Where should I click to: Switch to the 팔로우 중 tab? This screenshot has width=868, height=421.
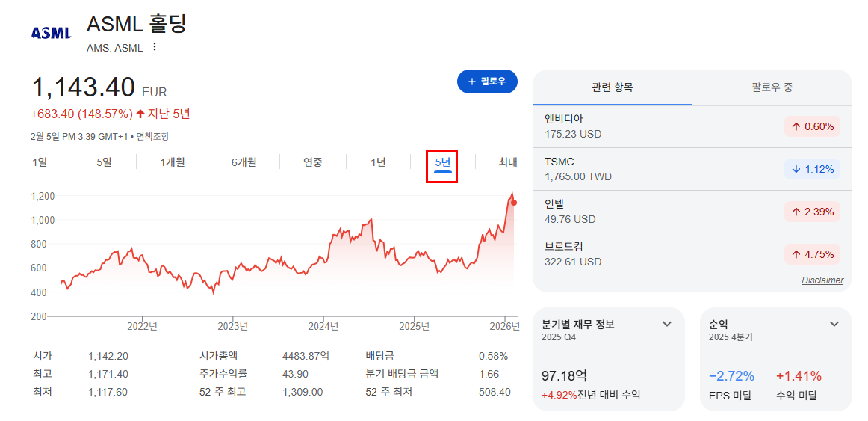pyautogui.click(x=773, y=87)
